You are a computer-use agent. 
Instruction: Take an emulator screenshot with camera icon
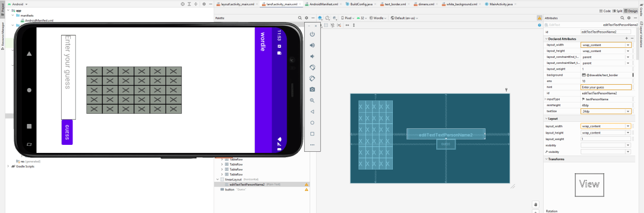pos(312,89)
